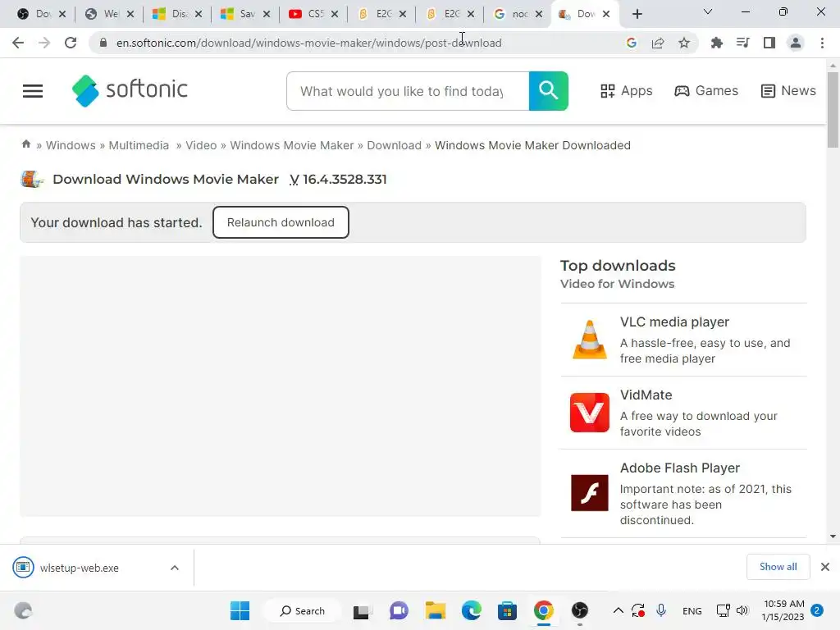Go to home via breadcrumb house icon
Image resolution: width=840 pixels, height=630 pixels.
25,144
